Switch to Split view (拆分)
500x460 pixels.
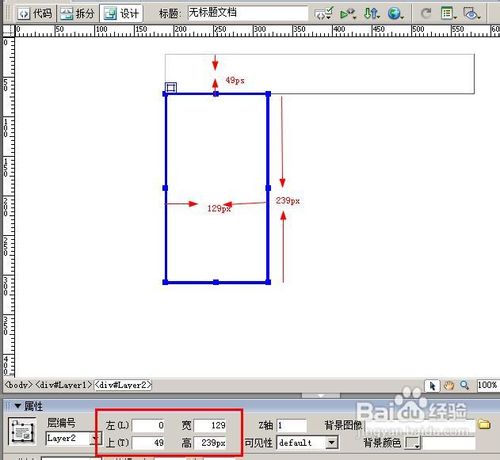(77, 13)
